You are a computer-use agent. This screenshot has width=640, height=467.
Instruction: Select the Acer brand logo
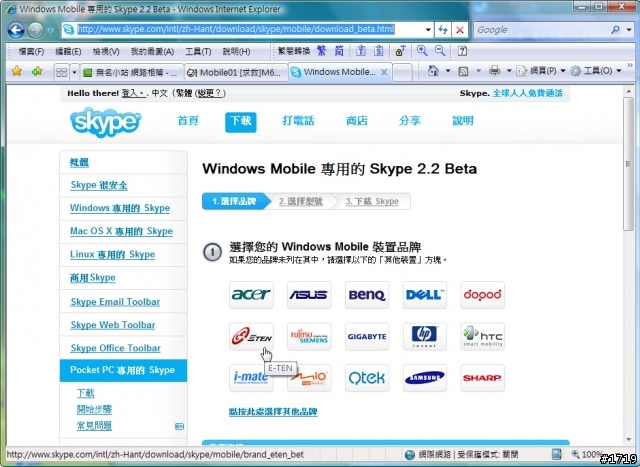coord(251,295)
